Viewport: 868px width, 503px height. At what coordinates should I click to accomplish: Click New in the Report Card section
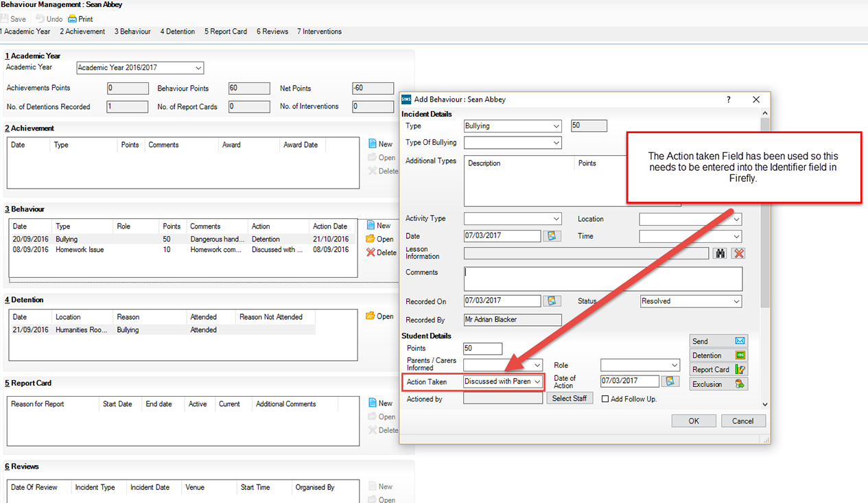380,403
